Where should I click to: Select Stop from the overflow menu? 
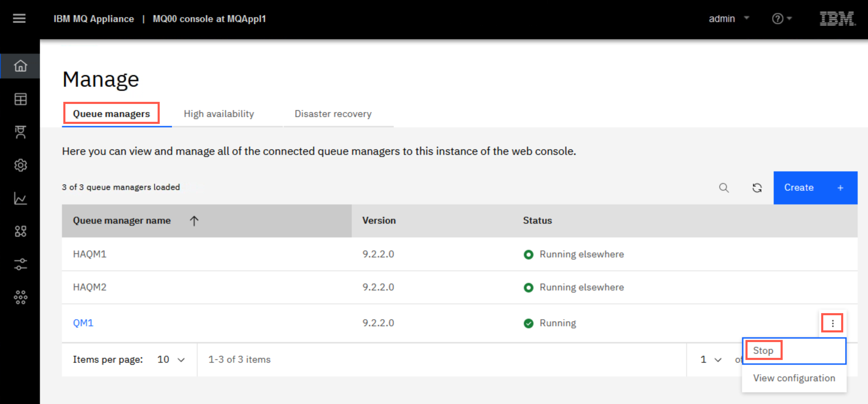coord(794,351)
